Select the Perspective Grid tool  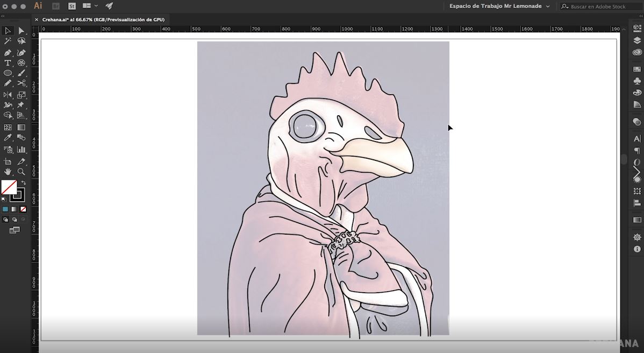click(21, 116)
